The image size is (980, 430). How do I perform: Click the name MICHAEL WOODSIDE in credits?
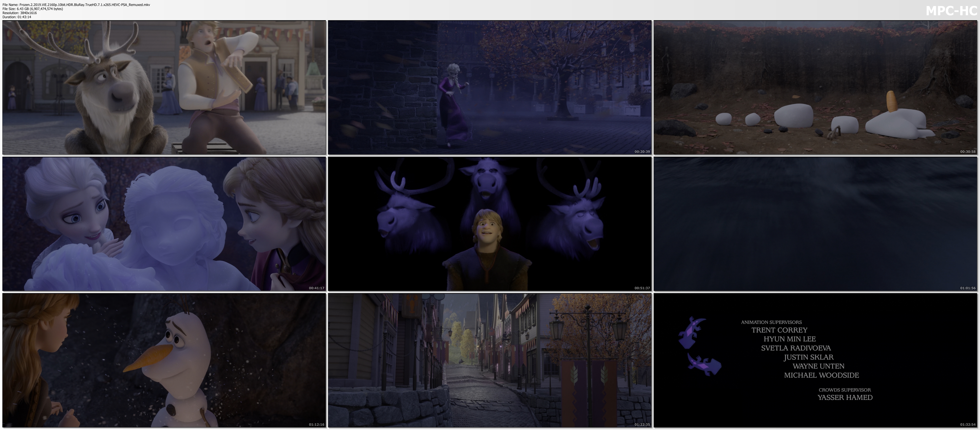click(x=821, y=375)
